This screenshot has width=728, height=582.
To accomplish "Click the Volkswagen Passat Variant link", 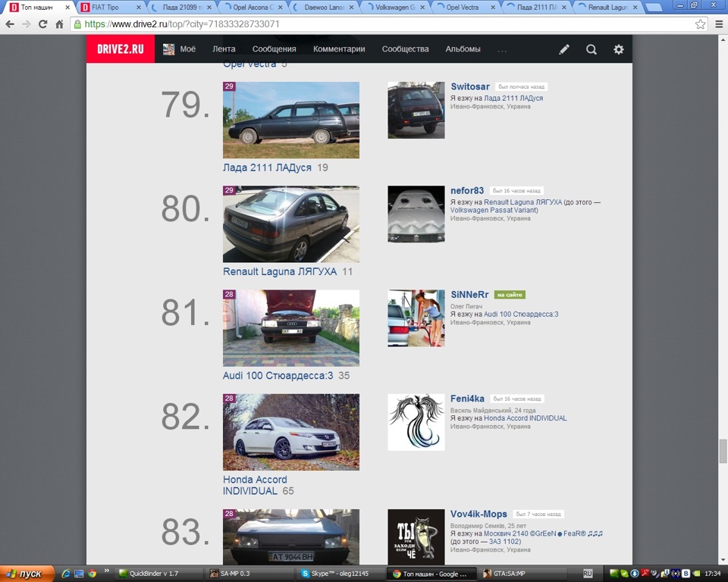I will point(494,210).
